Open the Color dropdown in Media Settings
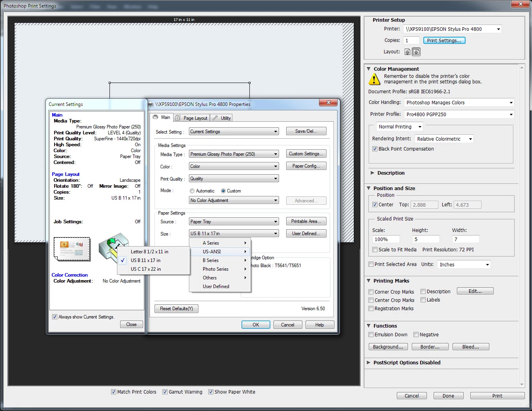The image size is (532, 411). click(234, 166)
